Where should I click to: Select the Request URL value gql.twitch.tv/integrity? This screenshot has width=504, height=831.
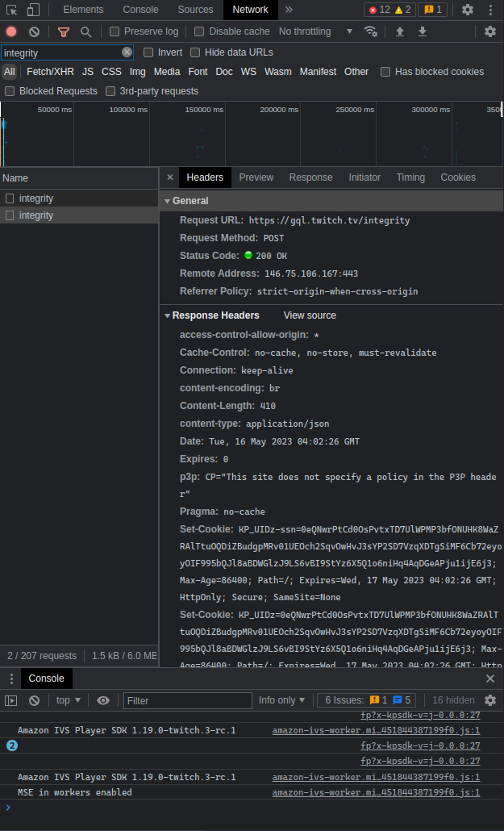(329, 220)
